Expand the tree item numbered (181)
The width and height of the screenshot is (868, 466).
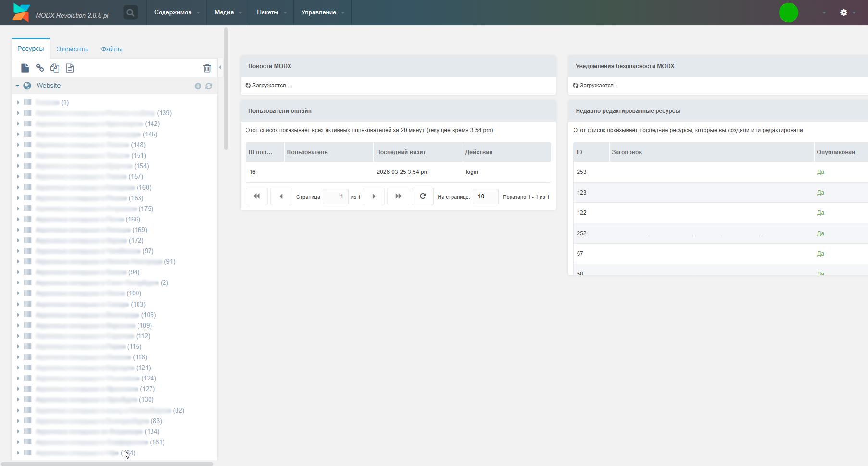[x=18, y=442]
